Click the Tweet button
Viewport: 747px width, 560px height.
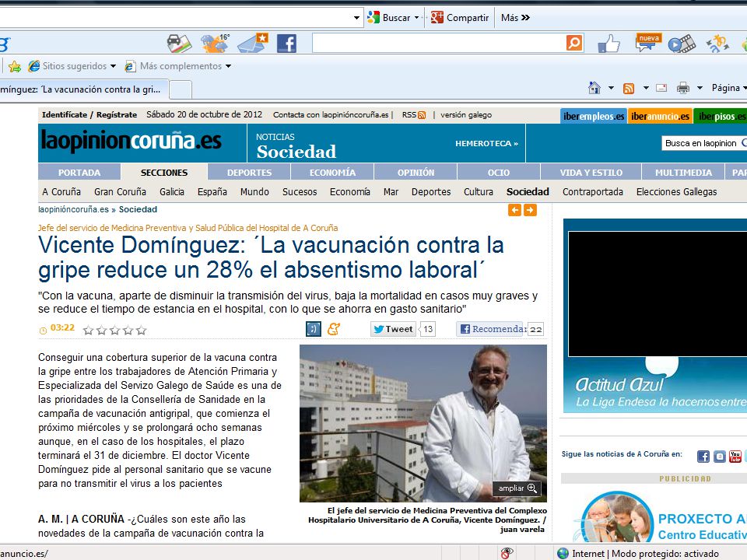tap(393, 329)
